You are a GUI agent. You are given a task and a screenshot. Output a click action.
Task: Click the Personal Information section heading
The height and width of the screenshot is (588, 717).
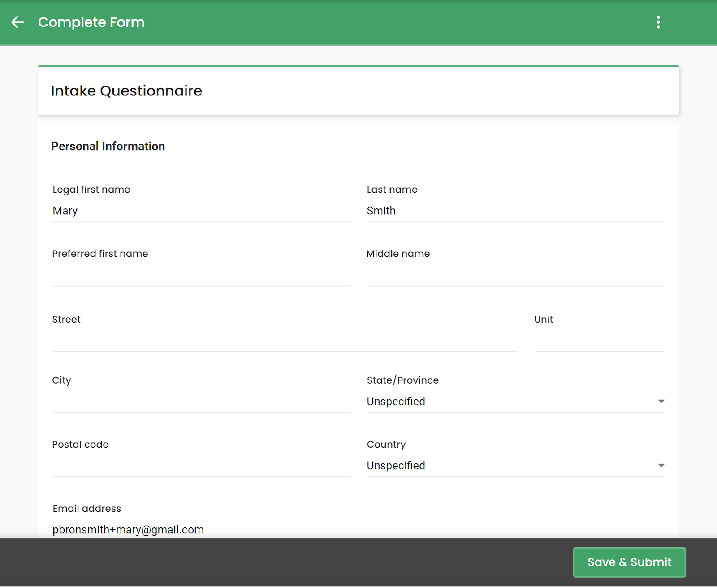tap(108, 146)
